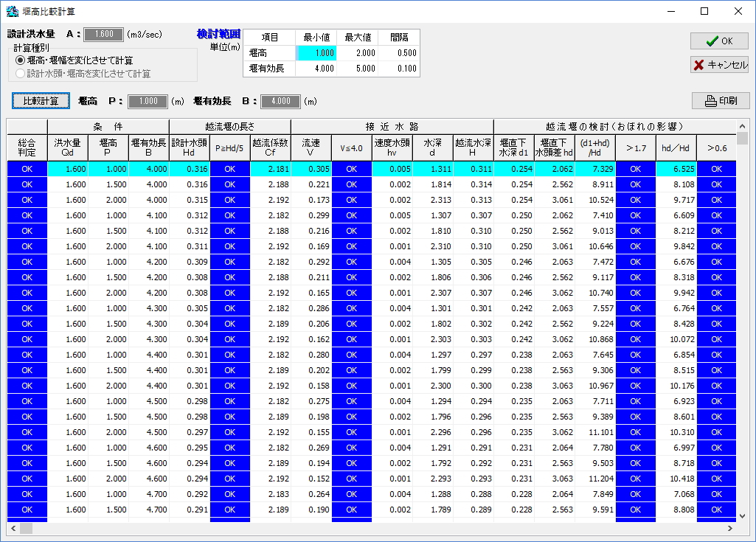Click the 設計洪水量 A input field
The image size is (756, 542).
(x=104, y=34)
